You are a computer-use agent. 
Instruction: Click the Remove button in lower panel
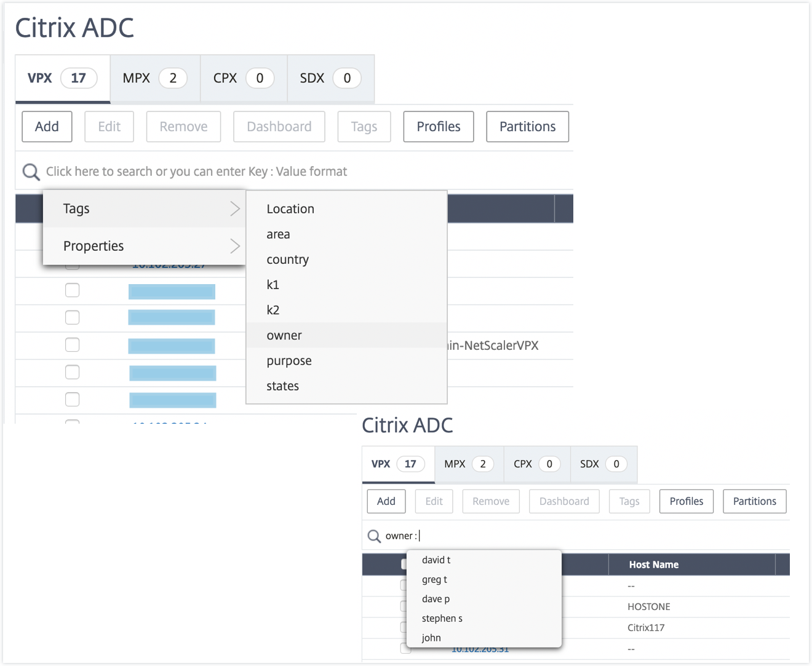click(491, 501)
